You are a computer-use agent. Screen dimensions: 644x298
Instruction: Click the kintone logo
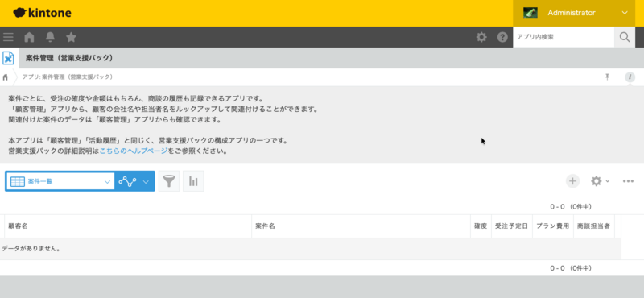pos(43,13)
